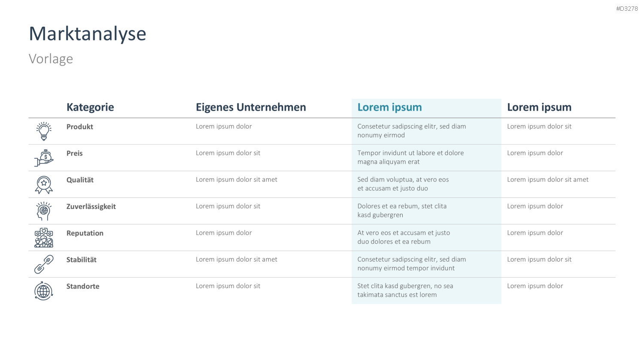Select the Stet clita kasd gubergren cell
This screenshot has width=644, height=362.
[405, 290]
